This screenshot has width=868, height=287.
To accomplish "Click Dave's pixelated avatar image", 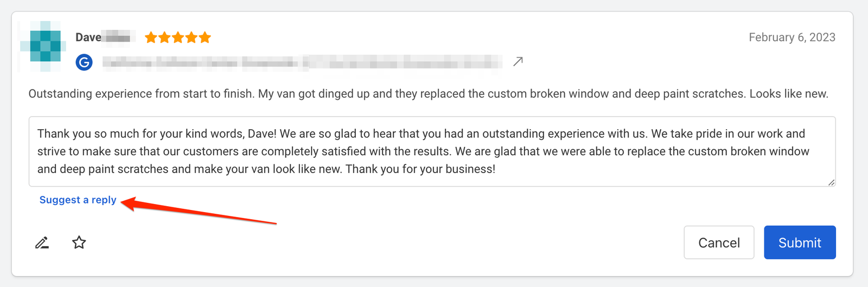I will coord(43,47).
